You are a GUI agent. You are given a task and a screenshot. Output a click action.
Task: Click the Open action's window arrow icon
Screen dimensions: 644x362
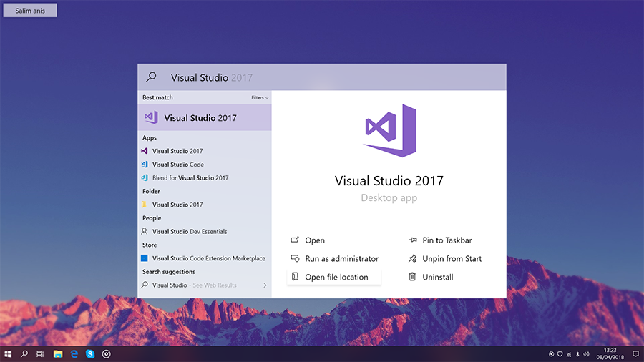click(295, 240)
